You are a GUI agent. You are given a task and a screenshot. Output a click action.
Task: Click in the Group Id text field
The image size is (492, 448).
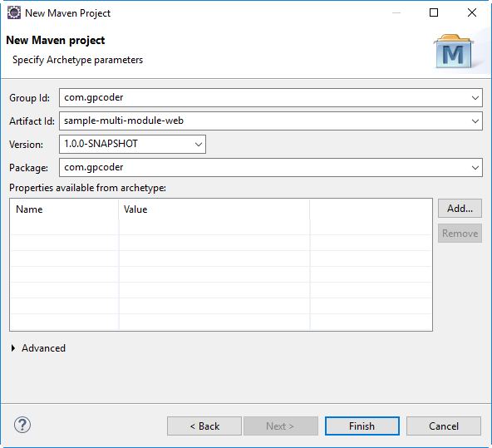[x=265, y=98]
